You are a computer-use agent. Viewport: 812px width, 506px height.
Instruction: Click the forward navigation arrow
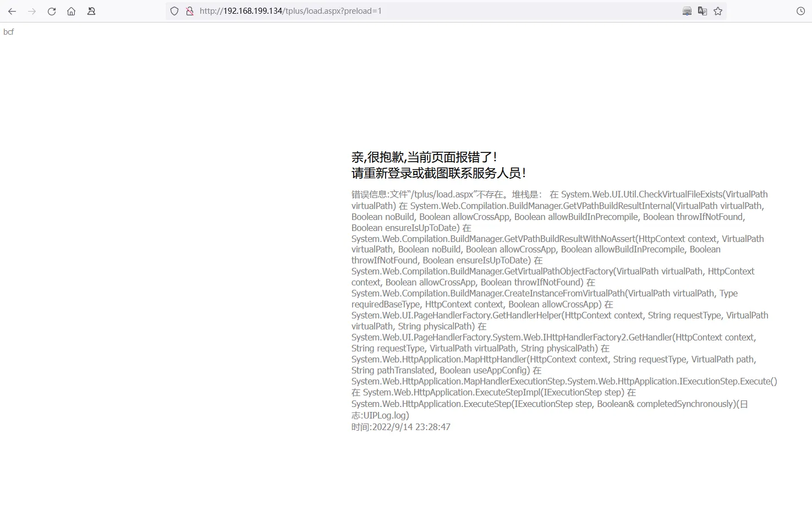coord(32,11)
